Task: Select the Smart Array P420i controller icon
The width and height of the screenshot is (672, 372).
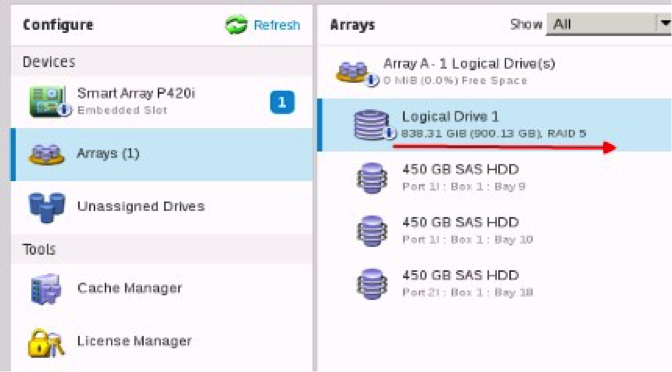Action: coord(50,102)
